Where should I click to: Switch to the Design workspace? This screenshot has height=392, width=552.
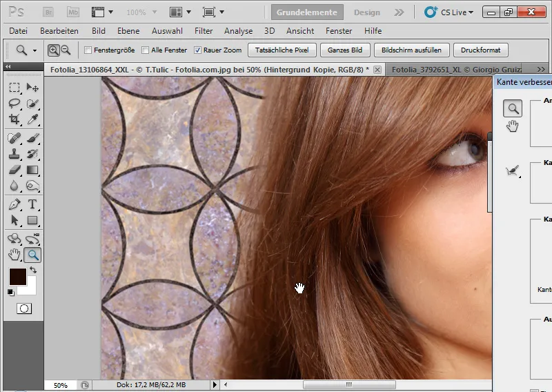point(367,12)
